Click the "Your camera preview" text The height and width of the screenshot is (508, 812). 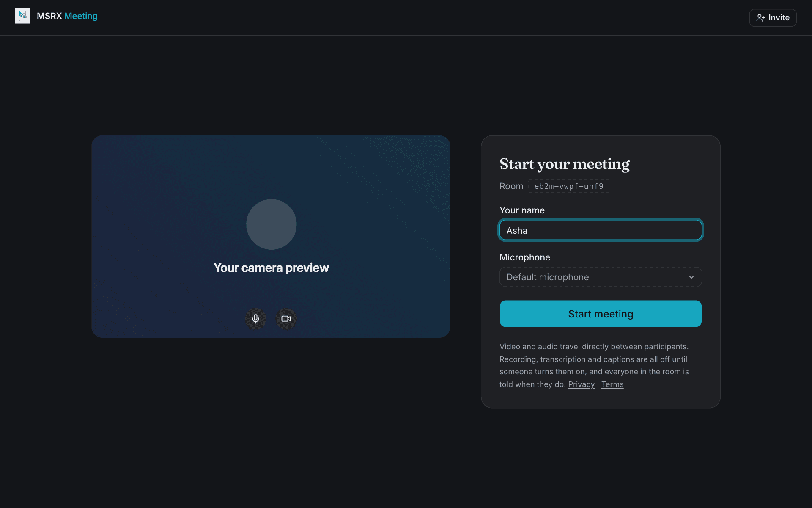pyautogui.click(x=271, y=268)
